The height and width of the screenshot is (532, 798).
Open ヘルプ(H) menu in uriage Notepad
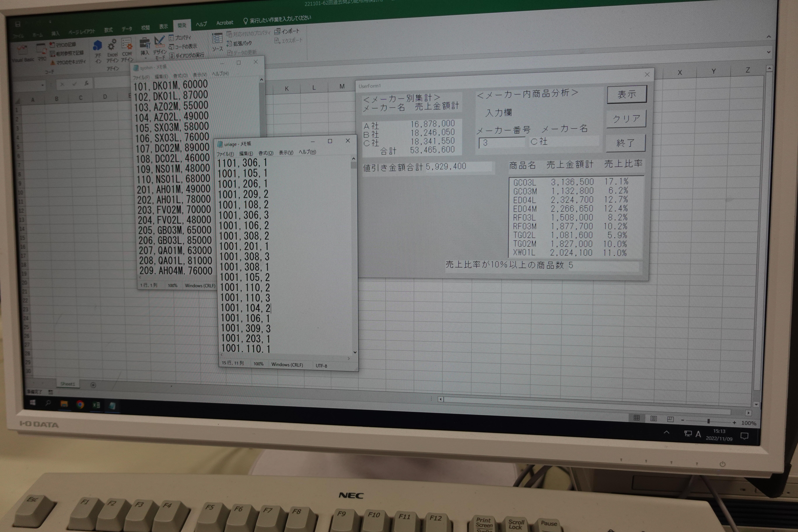[307, 152]
